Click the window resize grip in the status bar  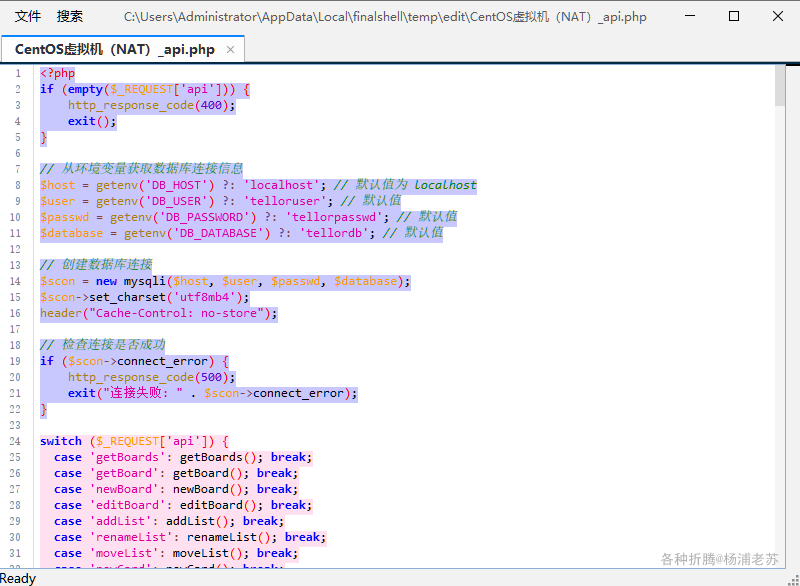(x=793, y=579)
